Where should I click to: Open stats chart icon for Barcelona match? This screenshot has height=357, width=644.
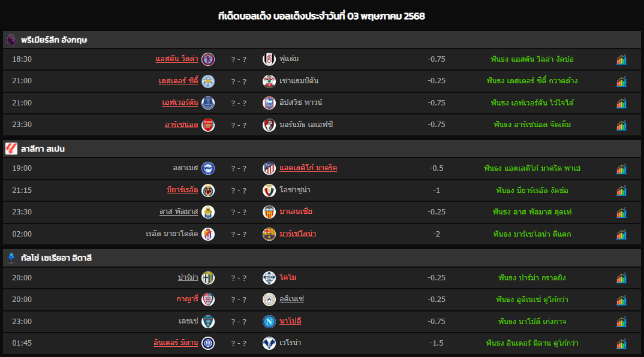coord(621,234)
